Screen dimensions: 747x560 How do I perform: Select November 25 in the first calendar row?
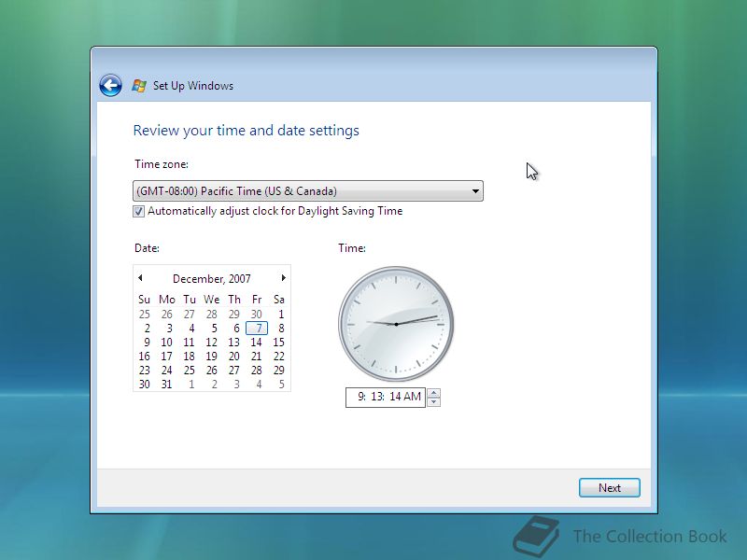tap(145, 315)
